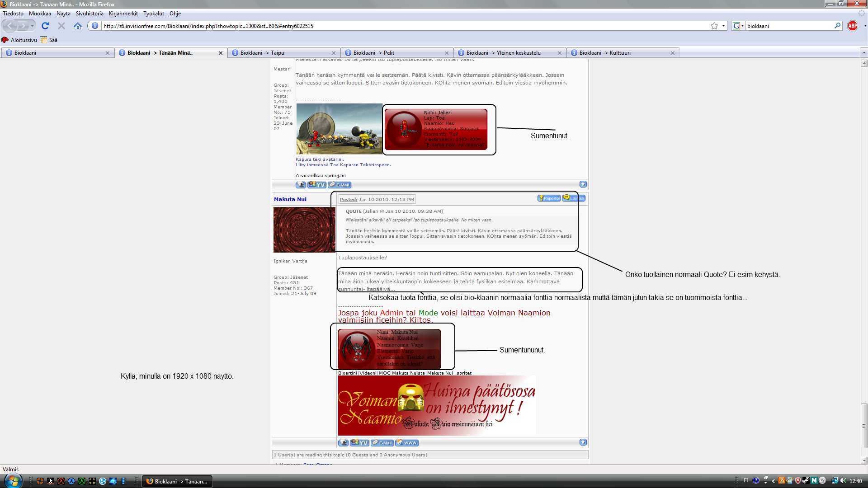Click the search magnifier icon
Screen dimensions: 868x488
coord(837,26)
